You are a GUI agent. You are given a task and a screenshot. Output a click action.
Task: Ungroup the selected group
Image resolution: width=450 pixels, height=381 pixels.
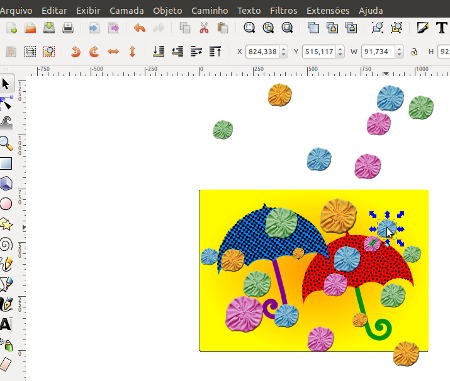tap(396, 28)
